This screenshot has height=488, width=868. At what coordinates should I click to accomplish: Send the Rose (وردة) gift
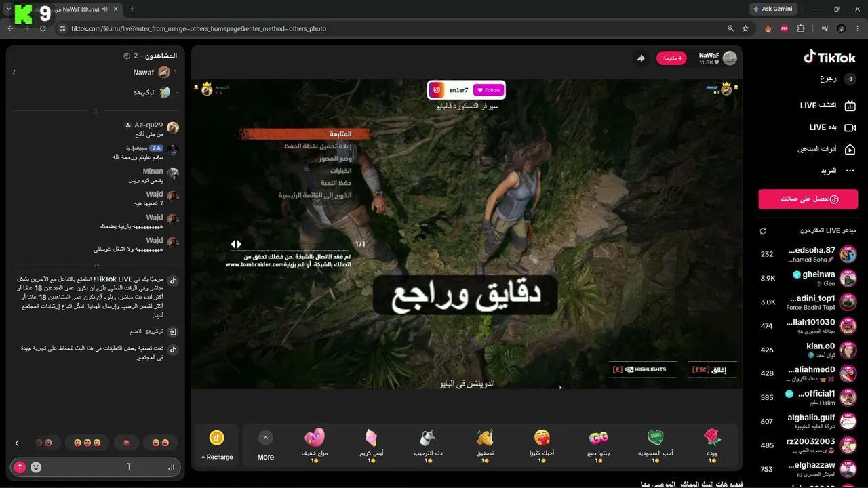click(x=711, y=445)
